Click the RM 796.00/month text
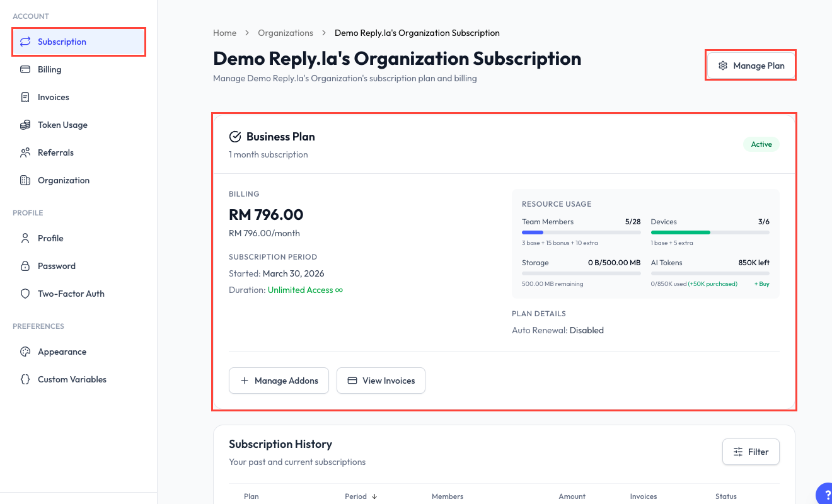Screen dimensions: 832x504 [x=264, y=233]
